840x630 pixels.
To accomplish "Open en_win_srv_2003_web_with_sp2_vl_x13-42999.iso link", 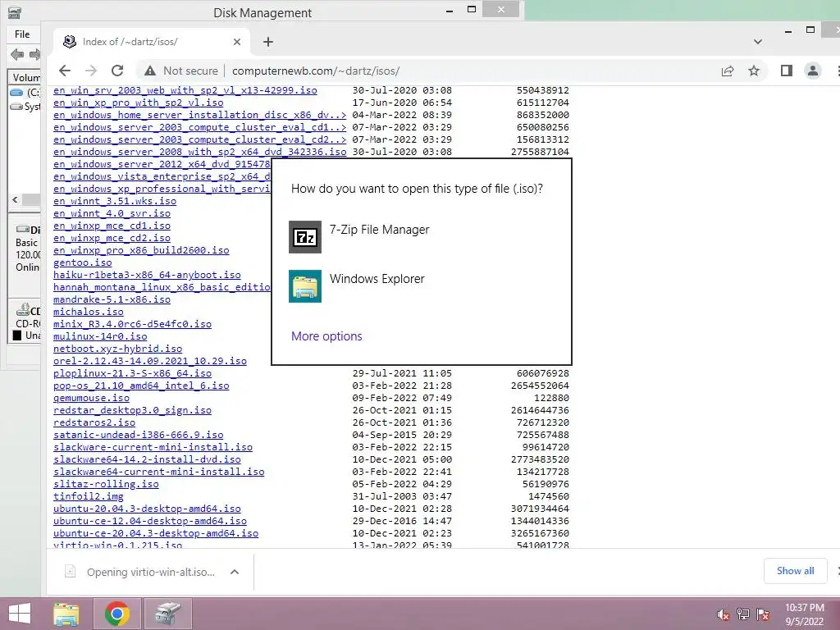I will pos(185,90).
